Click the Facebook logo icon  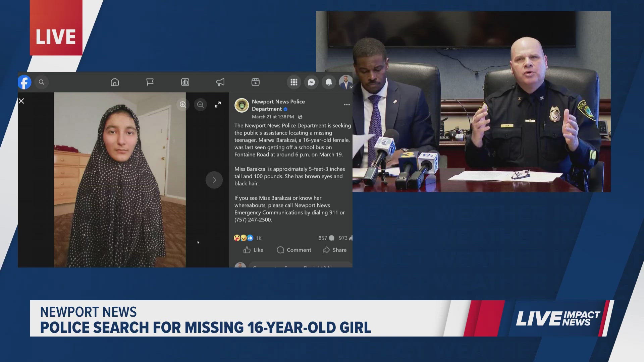(24, 82)
